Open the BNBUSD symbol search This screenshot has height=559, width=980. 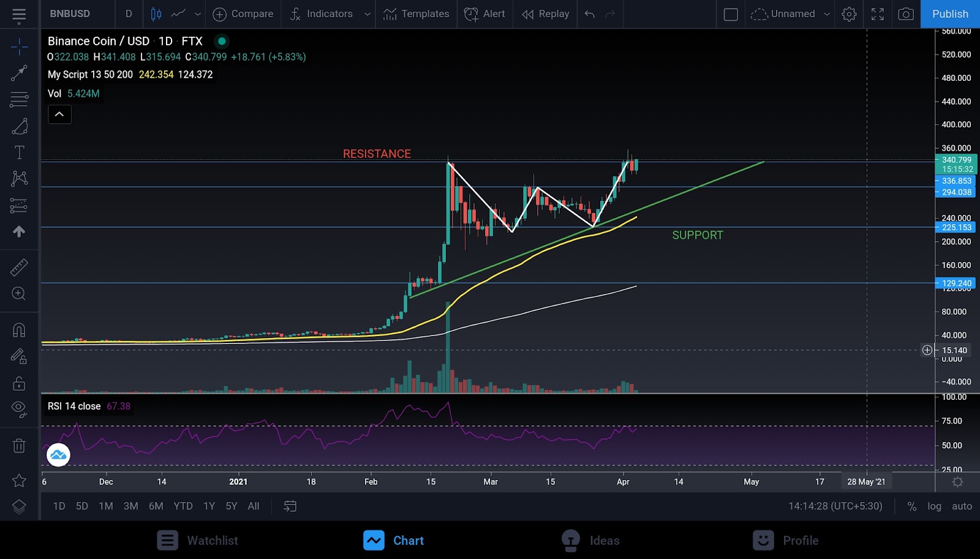(70, 14)
